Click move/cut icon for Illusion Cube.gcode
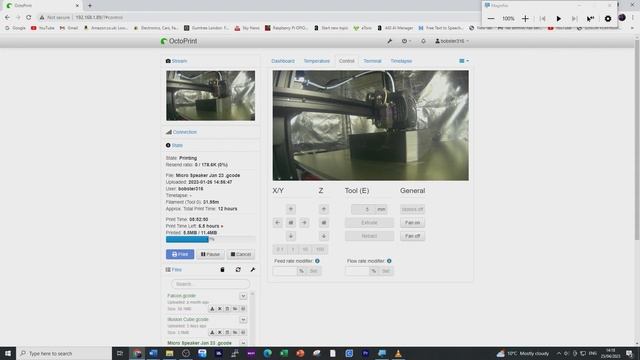The width and height of the screenshot is (640, 360). coord(220,333)
